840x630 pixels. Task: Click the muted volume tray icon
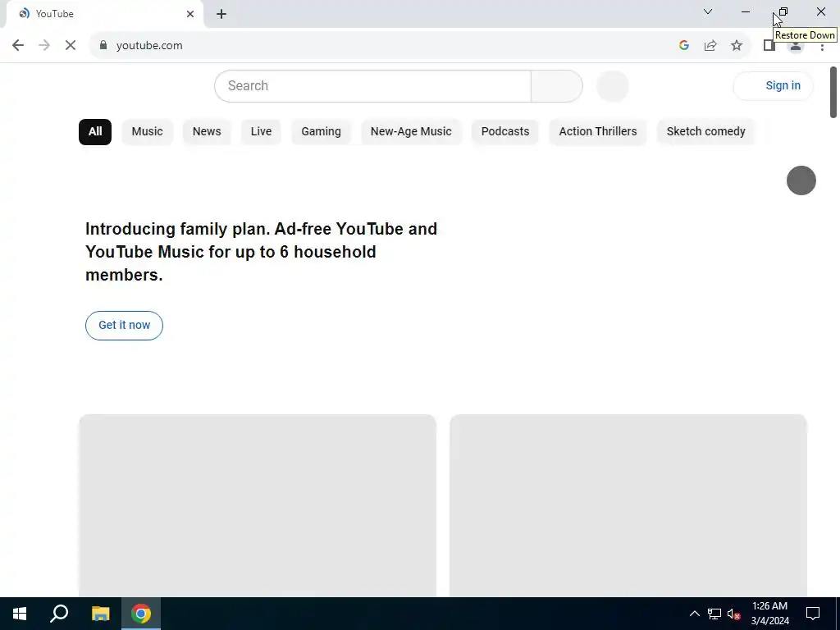733,614
